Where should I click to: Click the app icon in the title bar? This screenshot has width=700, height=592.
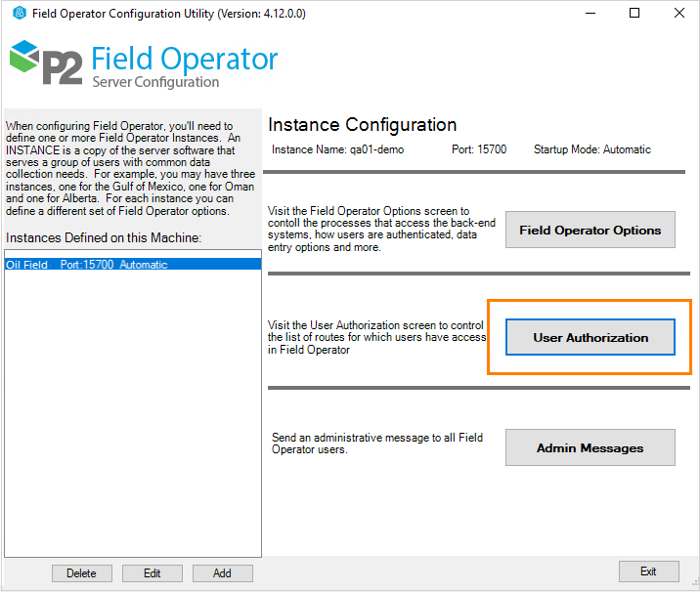click(19, 13)
